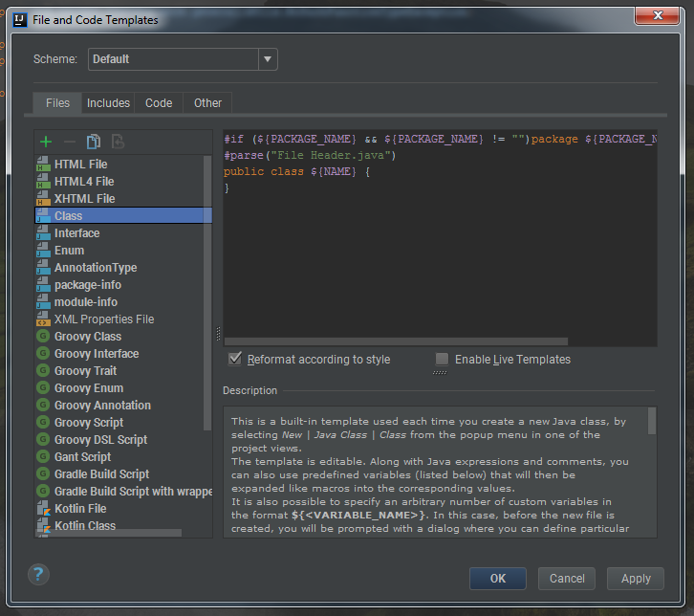The width and height of the screenshot is (694, 616).
Task: Click the Apply button
Action: pyautogui.click(x=636, y=579)
